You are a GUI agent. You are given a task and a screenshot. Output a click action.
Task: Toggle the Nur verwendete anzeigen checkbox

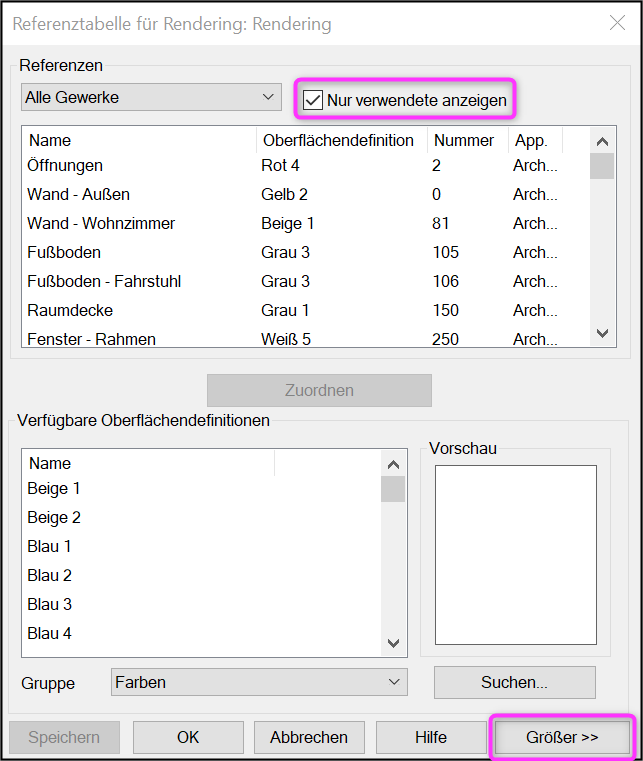(x=313, y=100)
